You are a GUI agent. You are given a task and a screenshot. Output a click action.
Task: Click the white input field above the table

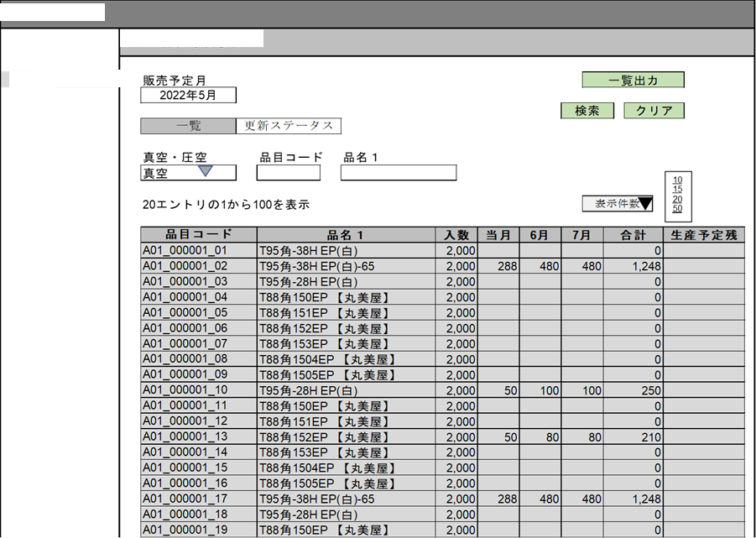click(199, 218)
